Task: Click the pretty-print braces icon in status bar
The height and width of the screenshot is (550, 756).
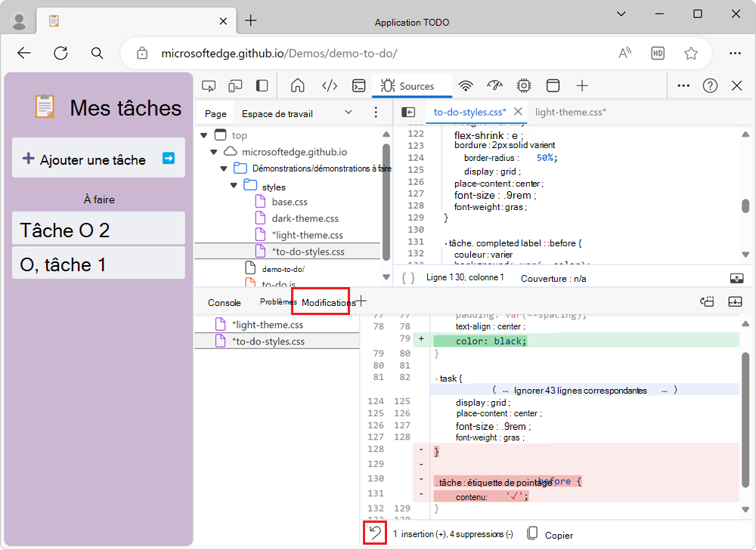Action: click(x=407, y=277)
